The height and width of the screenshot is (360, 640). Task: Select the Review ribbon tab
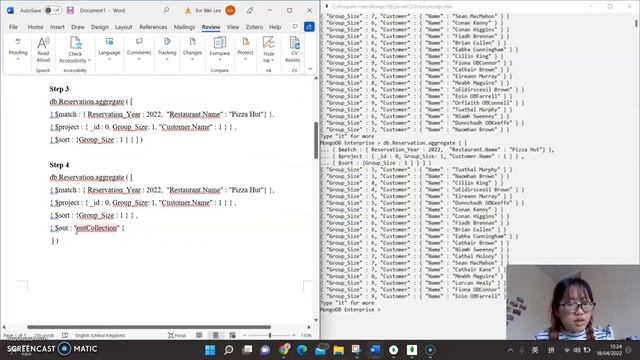pos(211,27)
